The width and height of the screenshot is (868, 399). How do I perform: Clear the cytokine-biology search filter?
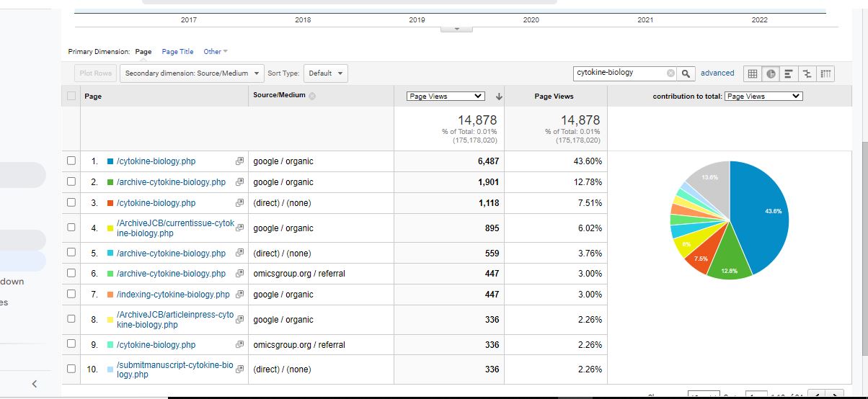pos(670,73)
